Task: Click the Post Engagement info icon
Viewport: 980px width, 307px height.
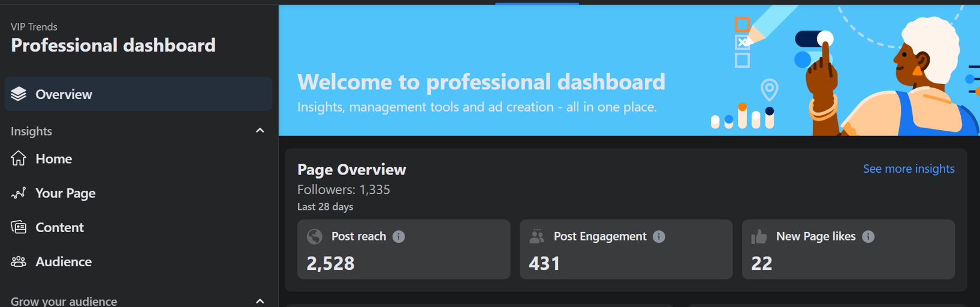Action: 659,237
